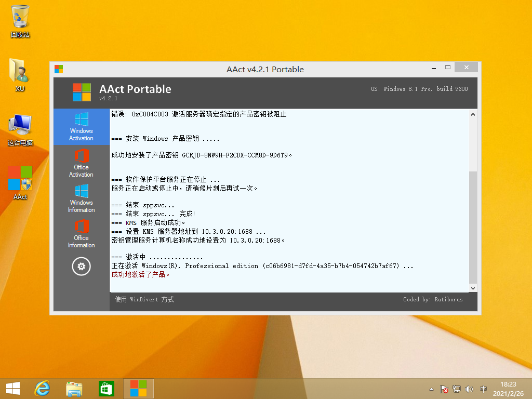Launch Internet Explorer from the taskbar

tap(43, 388)
